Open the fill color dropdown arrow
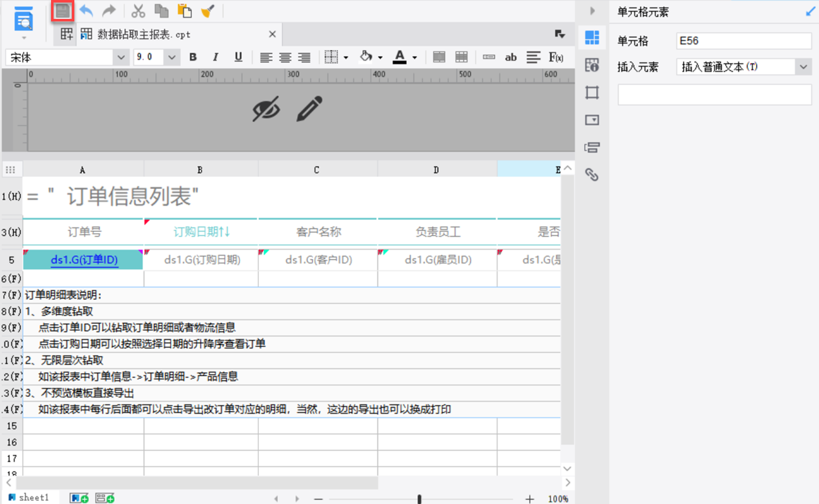819x504 pixels. coord(381,58)
